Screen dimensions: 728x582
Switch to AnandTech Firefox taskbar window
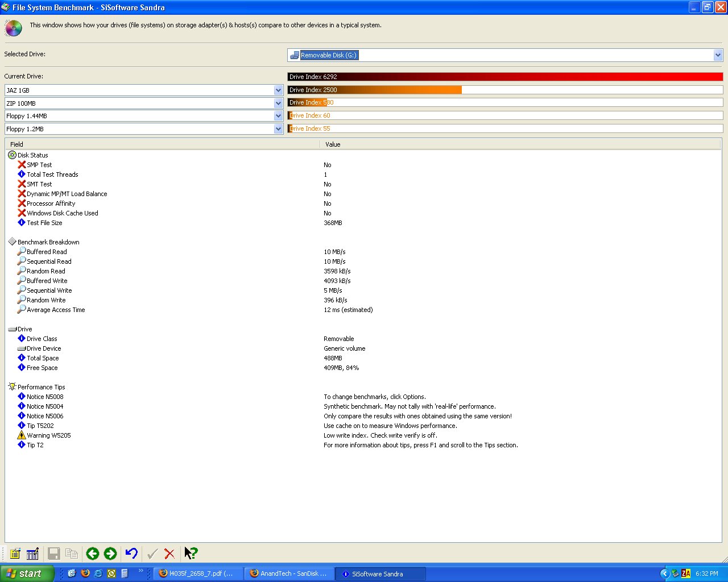[289, 573]
